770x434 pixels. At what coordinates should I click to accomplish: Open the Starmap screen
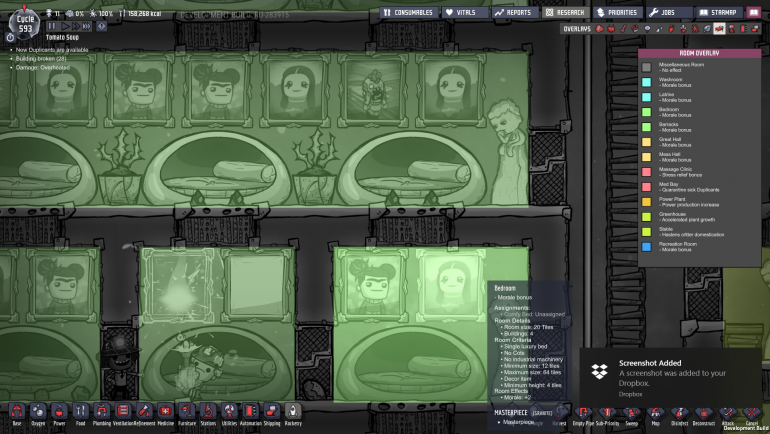point(718,12)
